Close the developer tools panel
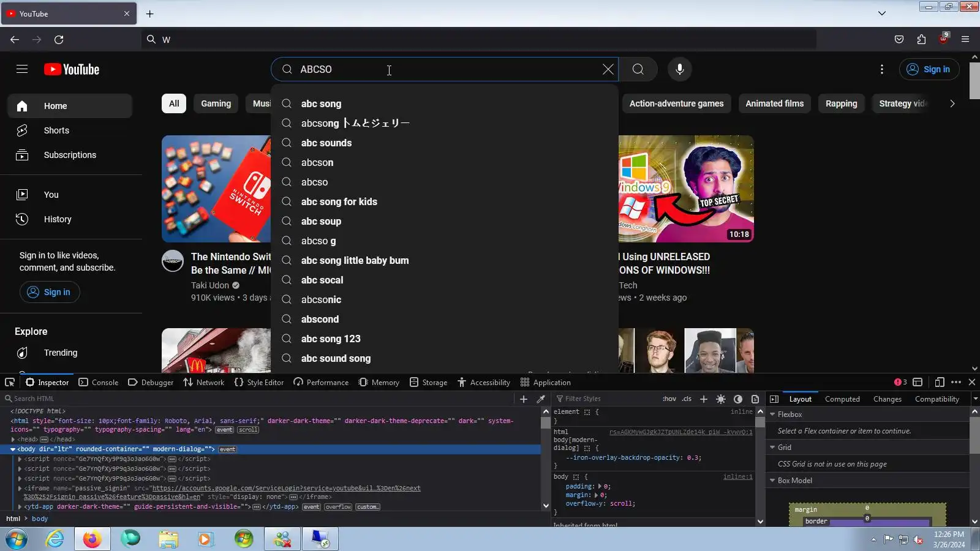980x551 pixels. (972, 382)
